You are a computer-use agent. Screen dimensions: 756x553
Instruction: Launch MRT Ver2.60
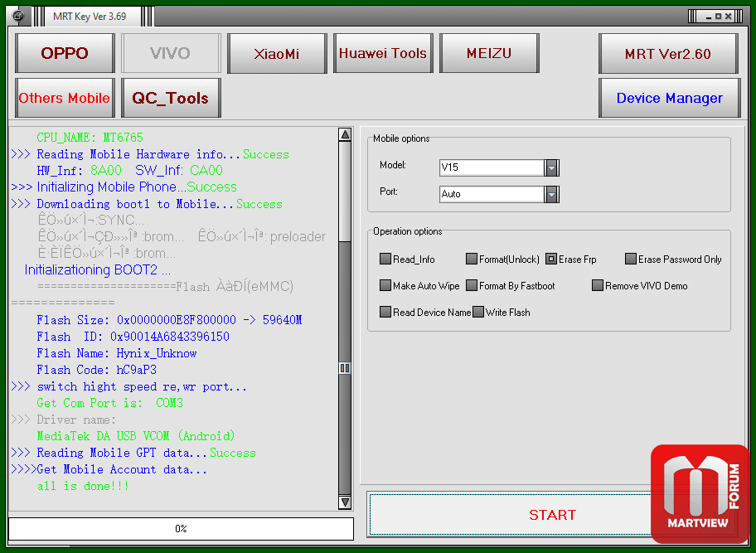668,54
